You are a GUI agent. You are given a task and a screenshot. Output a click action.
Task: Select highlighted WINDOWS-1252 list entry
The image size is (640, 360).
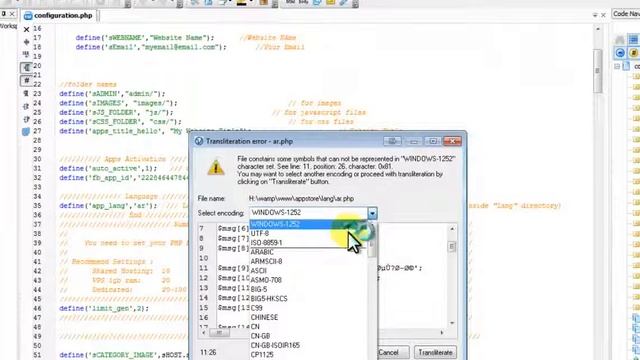pos(309,224)
